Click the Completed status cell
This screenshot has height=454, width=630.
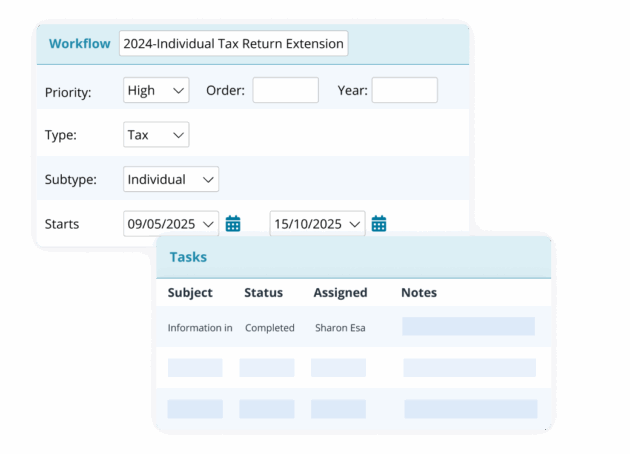[270, 328]
